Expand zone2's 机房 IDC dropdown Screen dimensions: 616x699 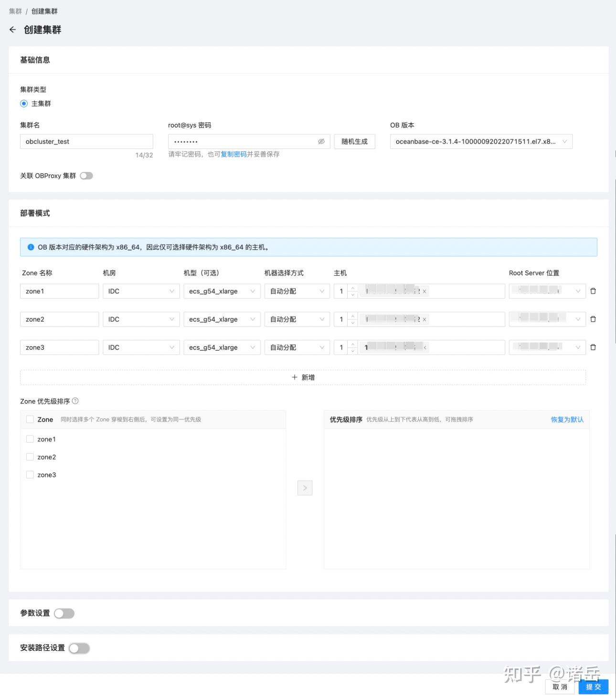[171, 319]
